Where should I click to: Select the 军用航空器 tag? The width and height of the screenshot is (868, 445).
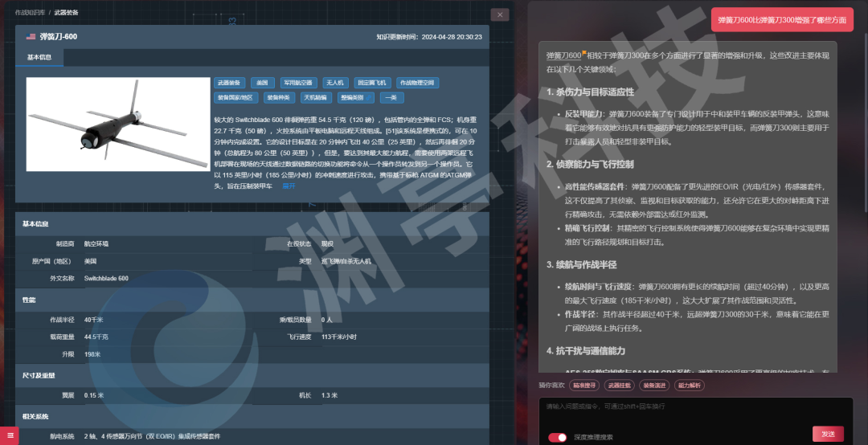point(299,83)
